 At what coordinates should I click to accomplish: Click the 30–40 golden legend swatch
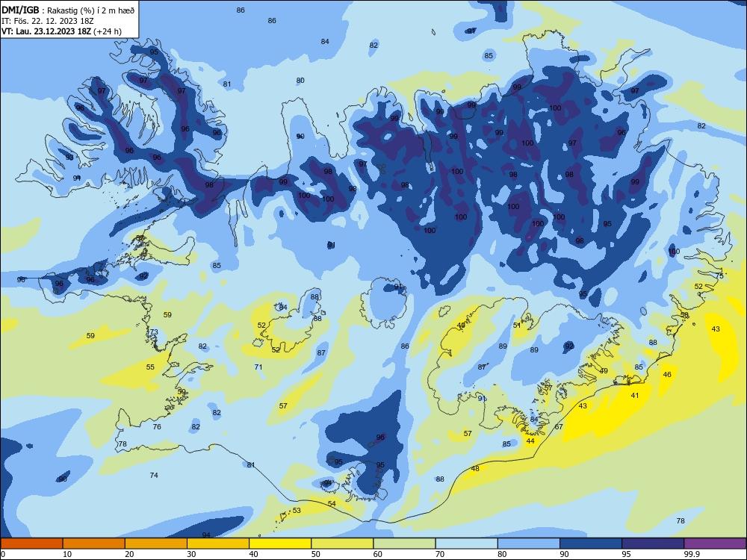pyautogui.click(x=218, y=544)
